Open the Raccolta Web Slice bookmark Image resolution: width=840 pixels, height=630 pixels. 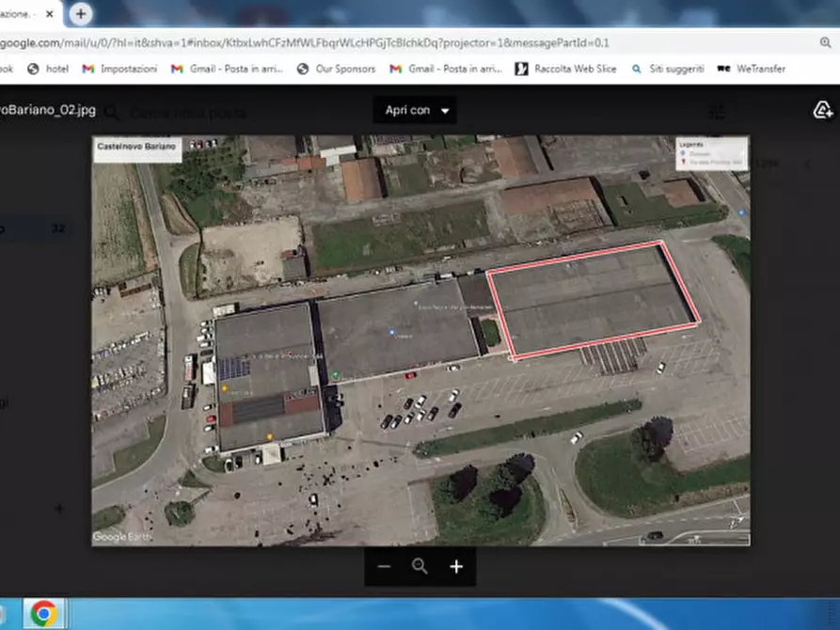click(x=565, y=69)
